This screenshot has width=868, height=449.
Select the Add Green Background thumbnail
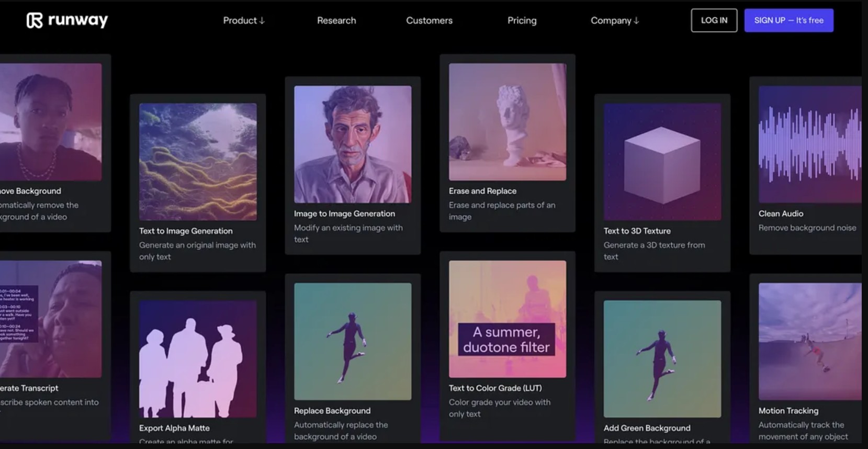662,359
